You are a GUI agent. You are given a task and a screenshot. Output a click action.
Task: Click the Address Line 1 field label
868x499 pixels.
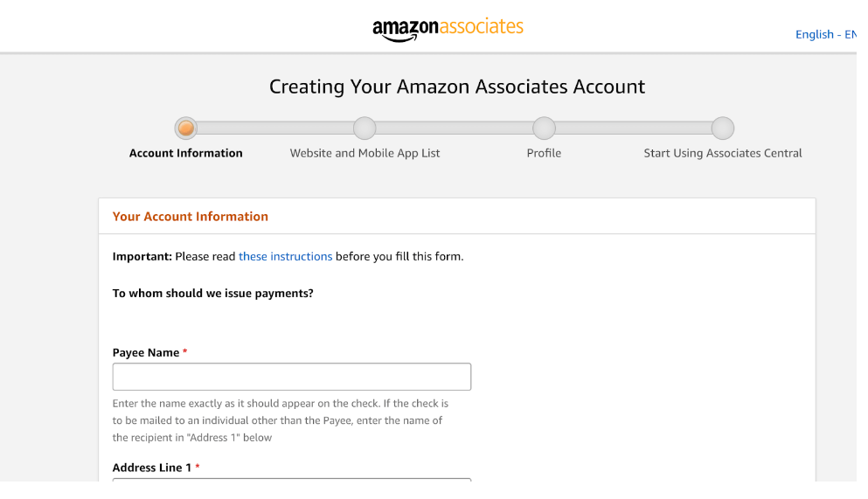tap(151, 468)
